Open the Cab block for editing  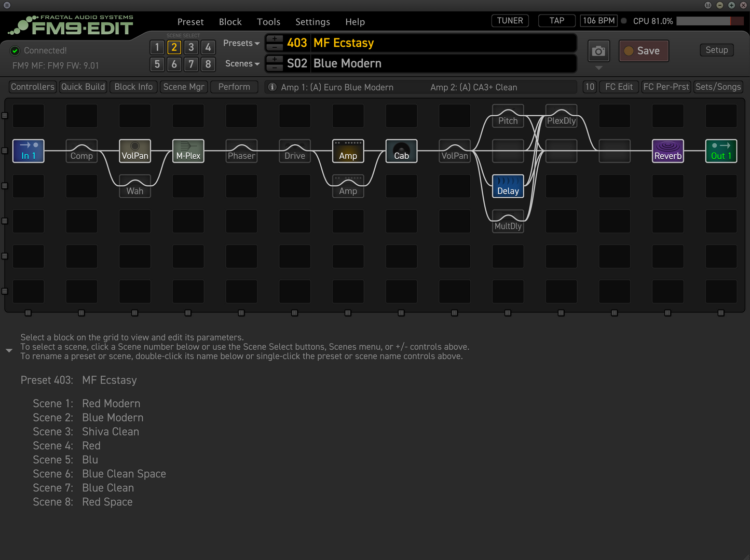click(401, 151)
